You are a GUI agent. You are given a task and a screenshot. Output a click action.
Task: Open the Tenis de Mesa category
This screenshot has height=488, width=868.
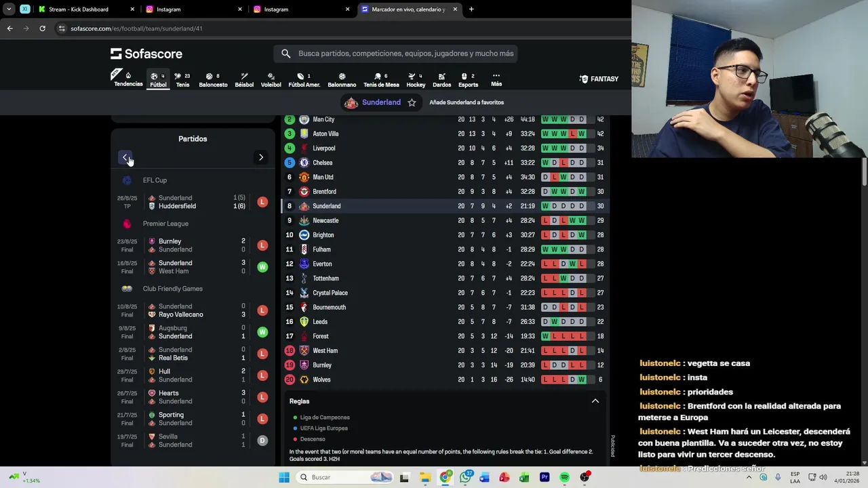pos(381,79)
